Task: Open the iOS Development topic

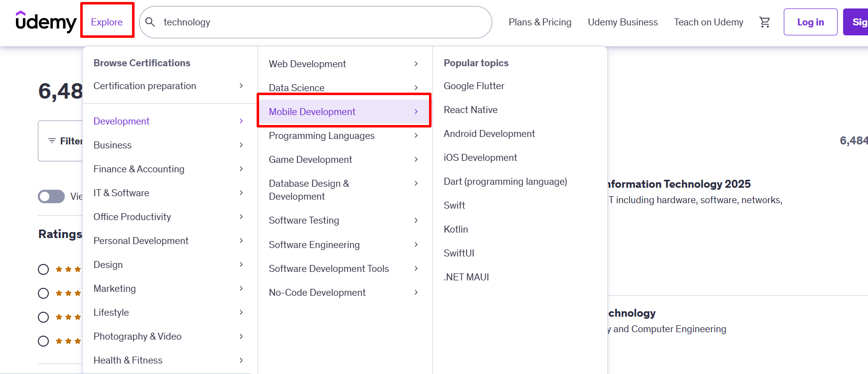Action: pyautogui.click(x=480, y=157)
